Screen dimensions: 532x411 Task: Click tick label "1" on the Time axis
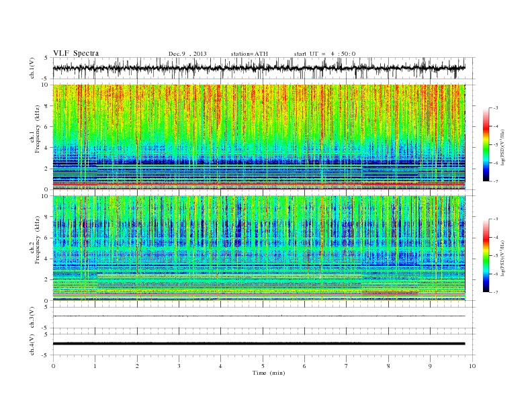pyautogui.click(x=95, y=366)
